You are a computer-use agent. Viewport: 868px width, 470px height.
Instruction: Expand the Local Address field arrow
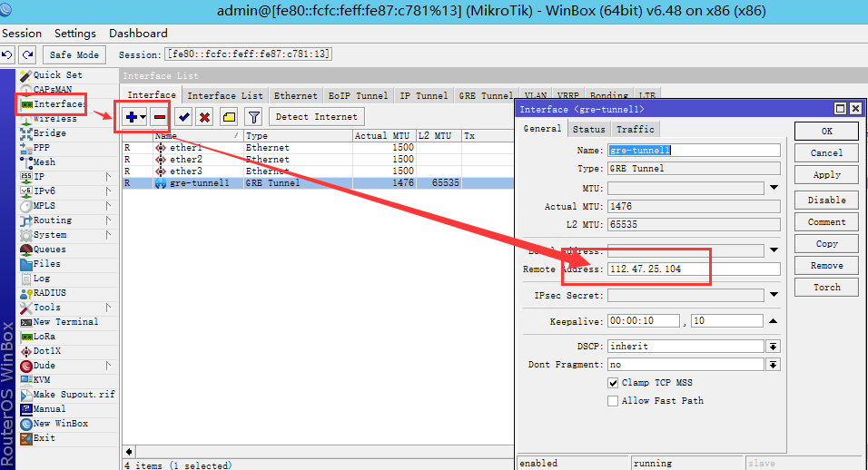774,250
